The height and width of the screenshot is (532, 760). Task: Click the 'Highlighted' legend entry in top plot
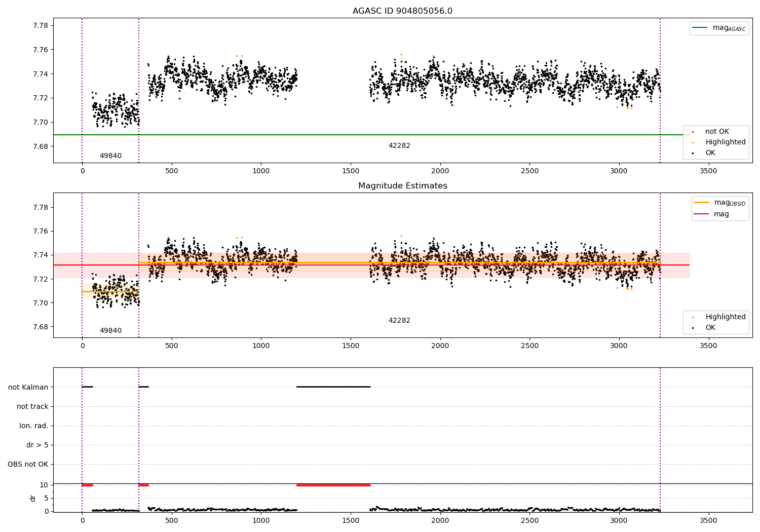(x=725, y=142)
